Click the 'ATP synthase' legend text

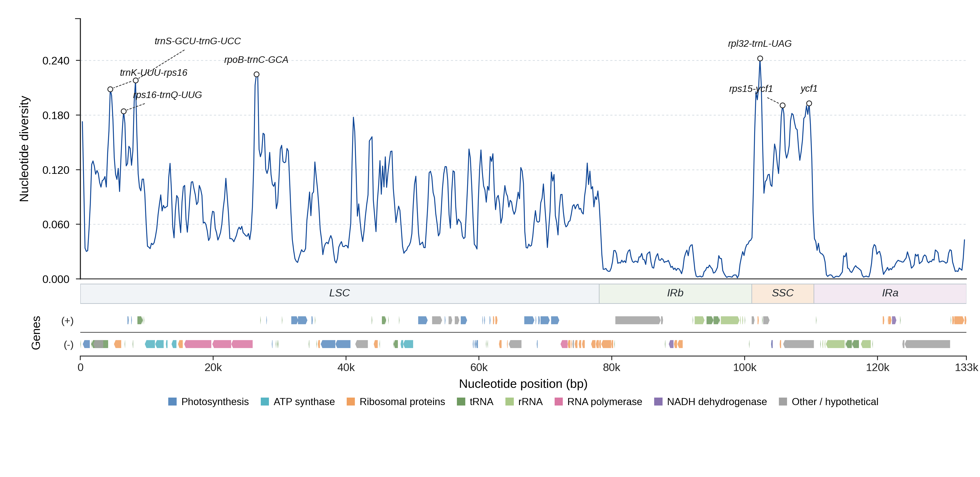click(x=304, y=402)
